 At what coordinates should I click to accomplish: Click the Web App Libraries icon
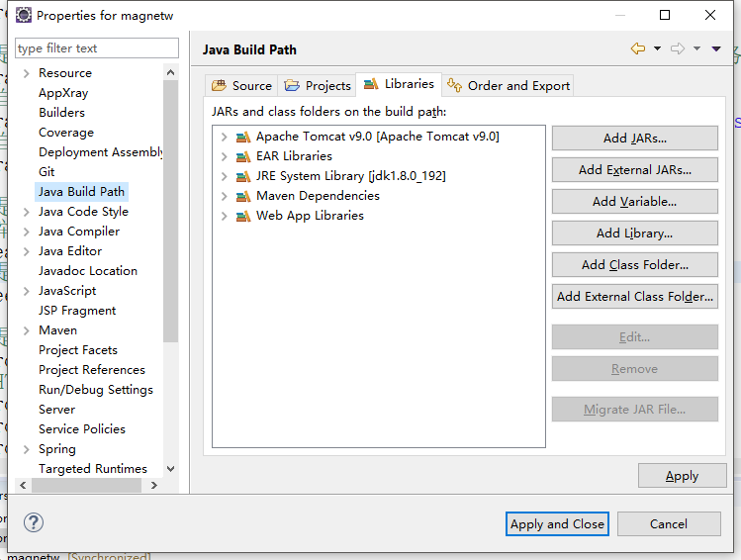tap(243, 216)
